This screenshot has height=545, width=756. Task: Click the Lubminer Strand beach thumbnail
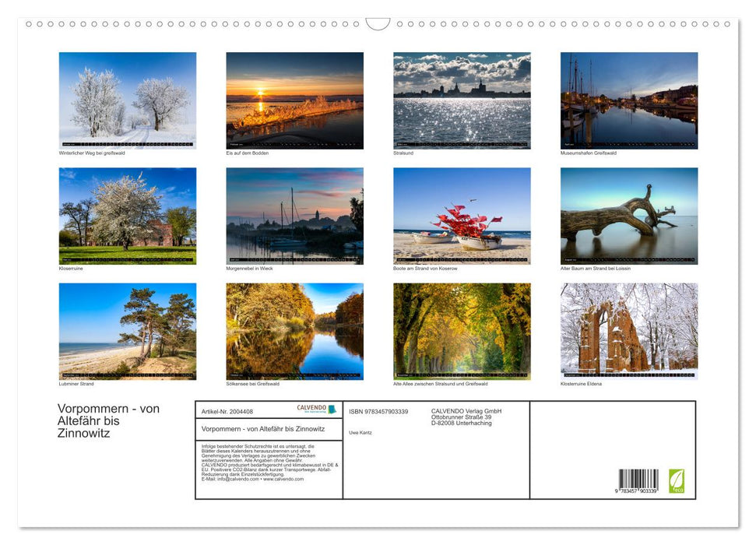128,331
